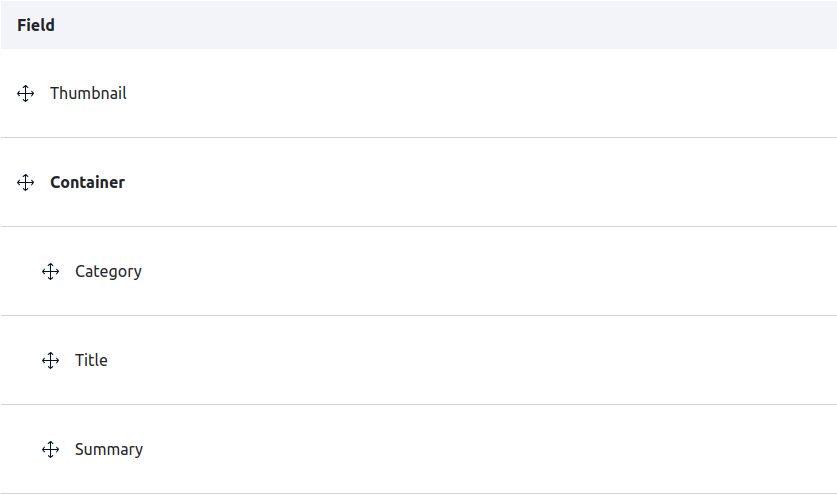Click blank area right of Thumbnail label
Screen dimensions: 837x495
480,94
